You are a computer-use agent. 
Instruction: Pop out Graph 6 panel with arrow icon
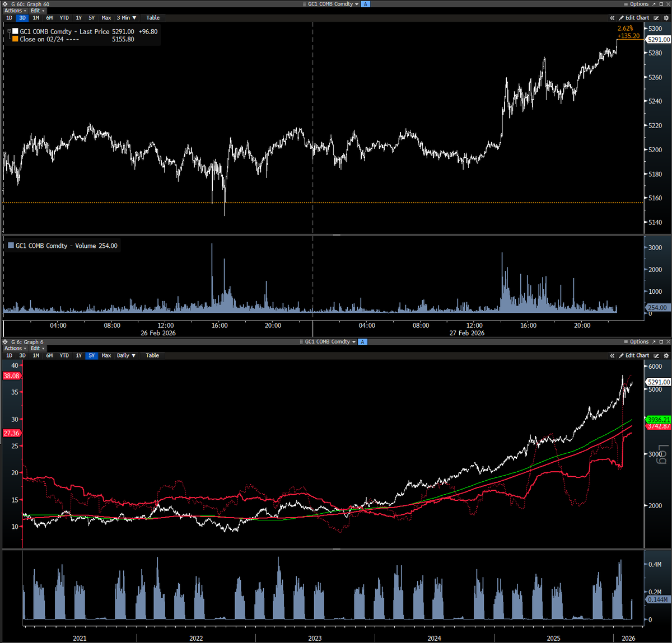coord(654,341)
